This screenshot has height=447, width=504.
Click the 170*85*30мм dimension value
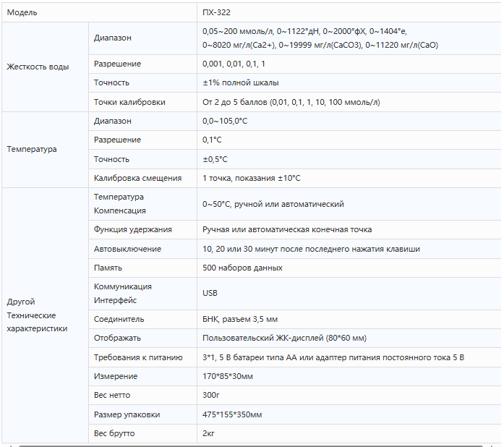click(228, 376)
